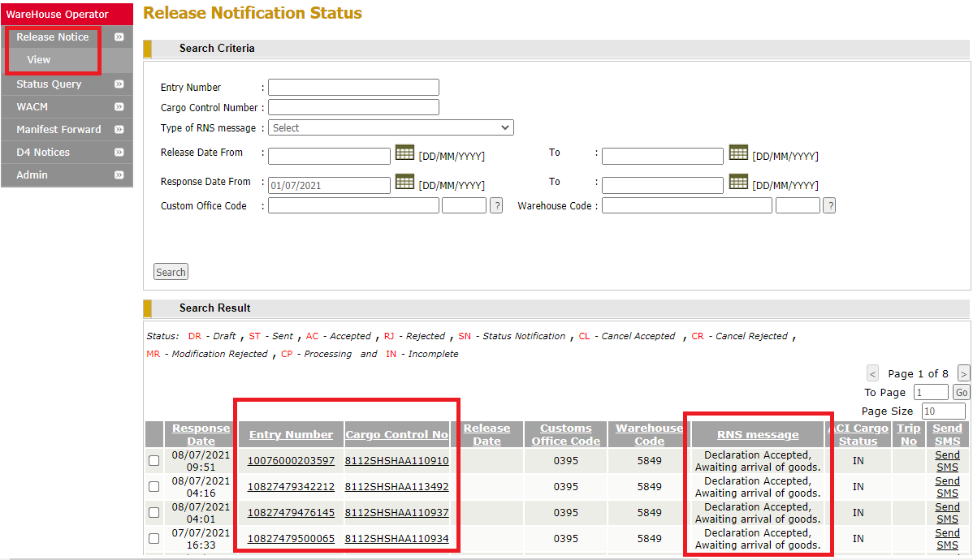Click Response Date From field 01/07/2021
This screenshot has width=973, height=560.
(x=329, y=185)
